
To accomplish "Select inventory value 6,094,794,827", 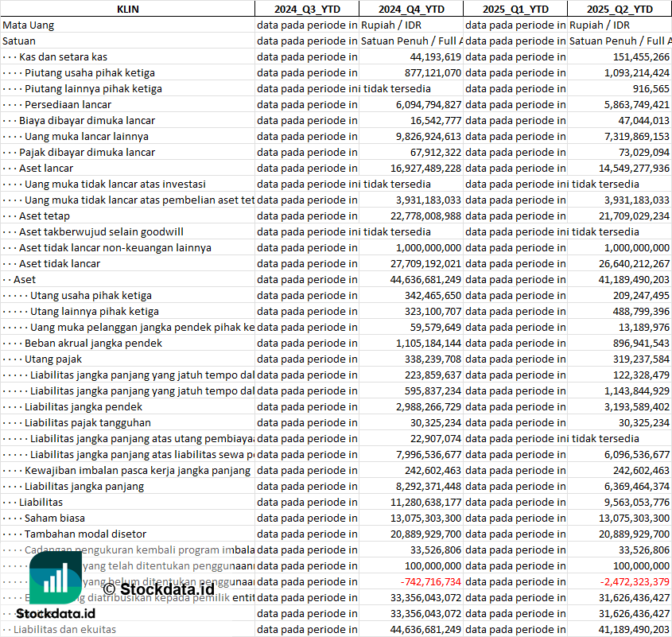I will pos(429,105).
